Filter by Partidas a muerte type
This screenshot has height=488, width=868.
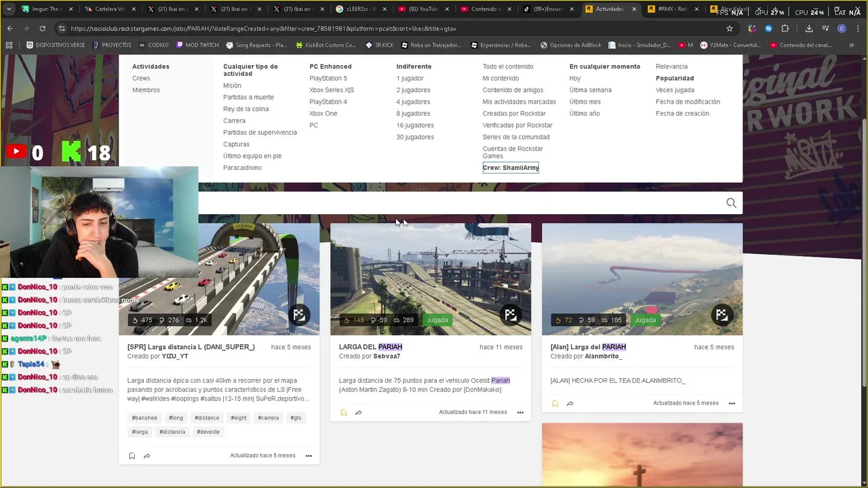point(248,97)
